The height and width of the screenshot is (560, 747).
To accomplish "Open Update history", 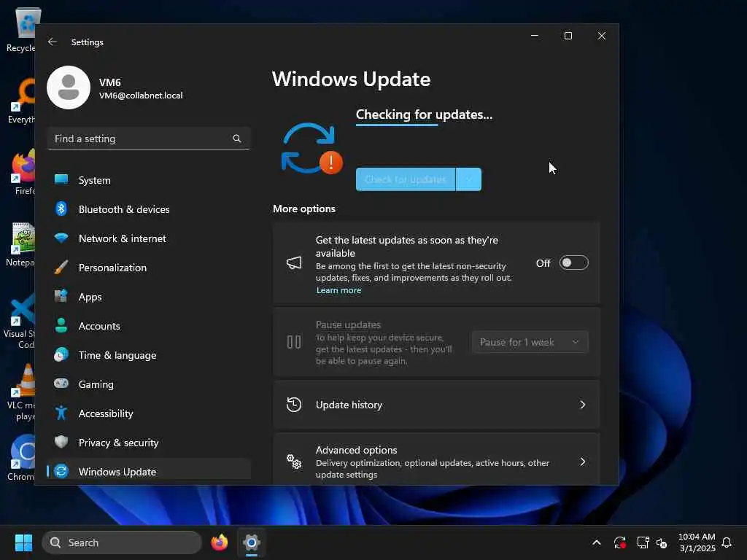I will pyautogui.click(x=436, y=405).
